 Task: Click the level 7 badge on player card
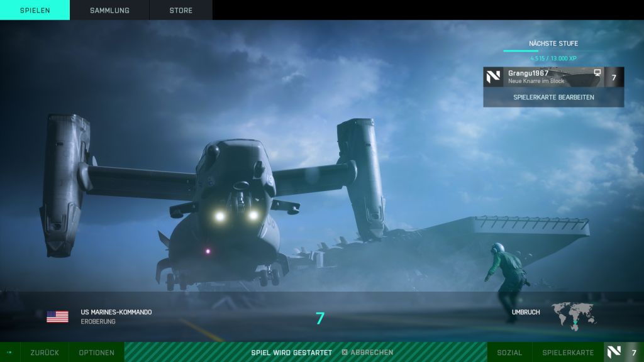614,77
